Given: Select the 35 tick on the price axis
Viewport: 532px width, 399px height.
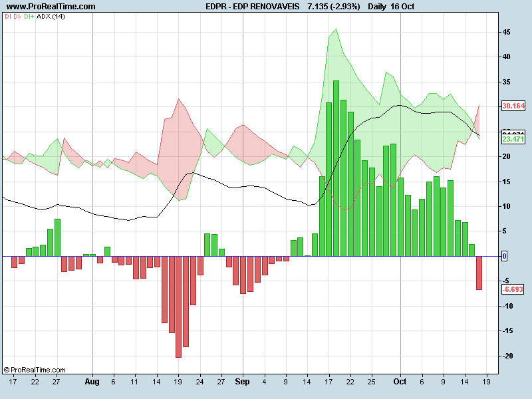Looking at the screenshot, I should coord(506,82).
